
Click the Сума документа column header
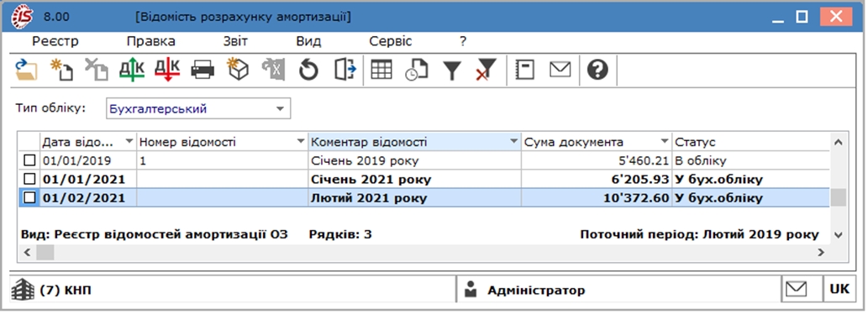597,142
